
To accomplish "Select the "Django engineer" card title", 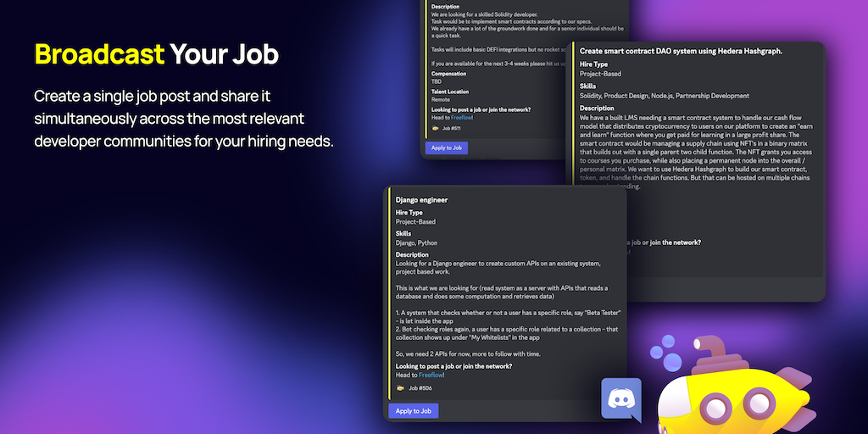I will 422,200.
